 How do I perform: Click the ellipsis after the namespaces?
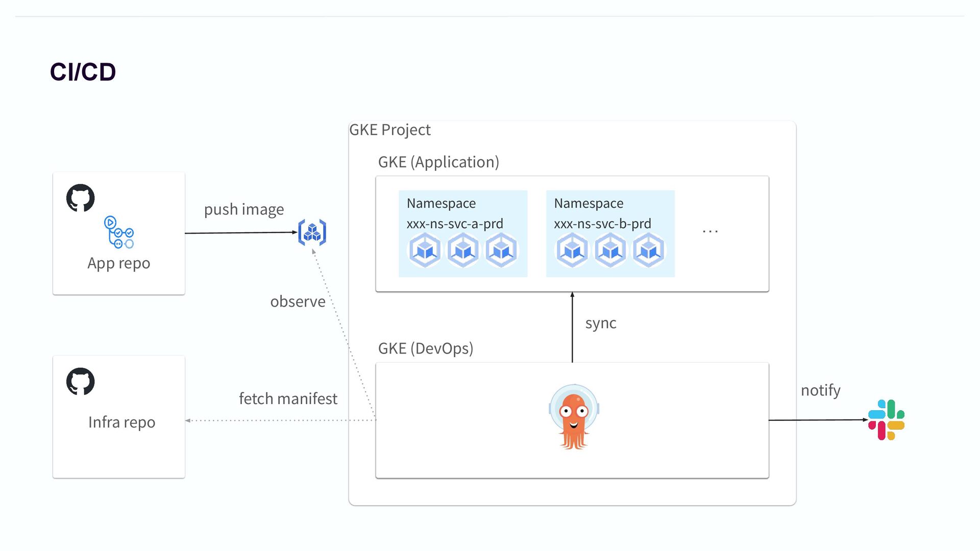coord(710,232)
